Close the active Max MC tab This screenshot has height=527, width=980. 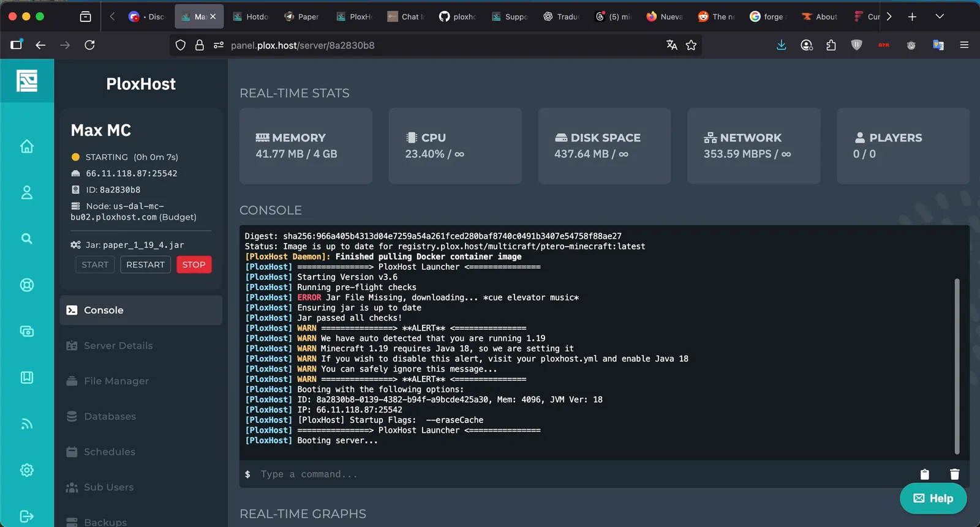click(x=213, y=17)
